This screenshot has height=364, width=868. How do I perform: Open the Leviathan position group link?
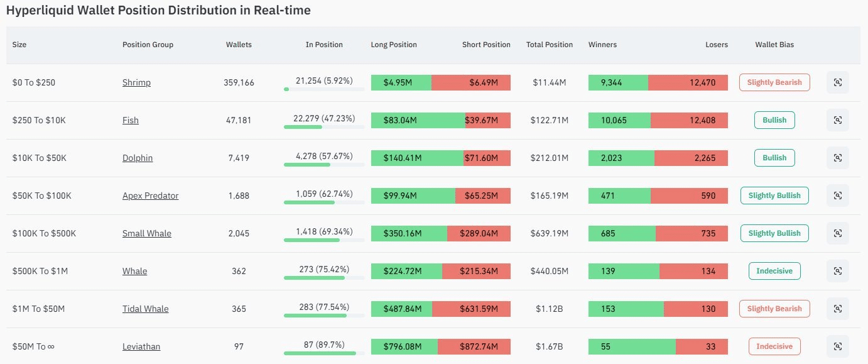point(141,346)
